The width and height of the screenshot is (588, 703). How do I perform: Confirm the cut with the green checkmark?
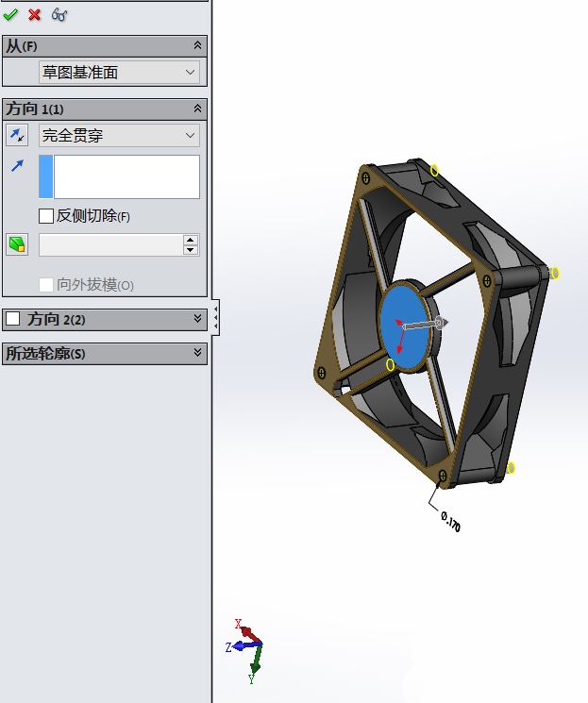(x=9, y=14)
